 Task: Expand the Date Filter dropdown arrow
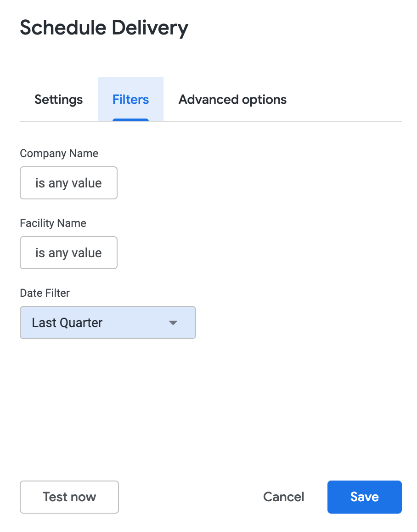coord(173,323)
